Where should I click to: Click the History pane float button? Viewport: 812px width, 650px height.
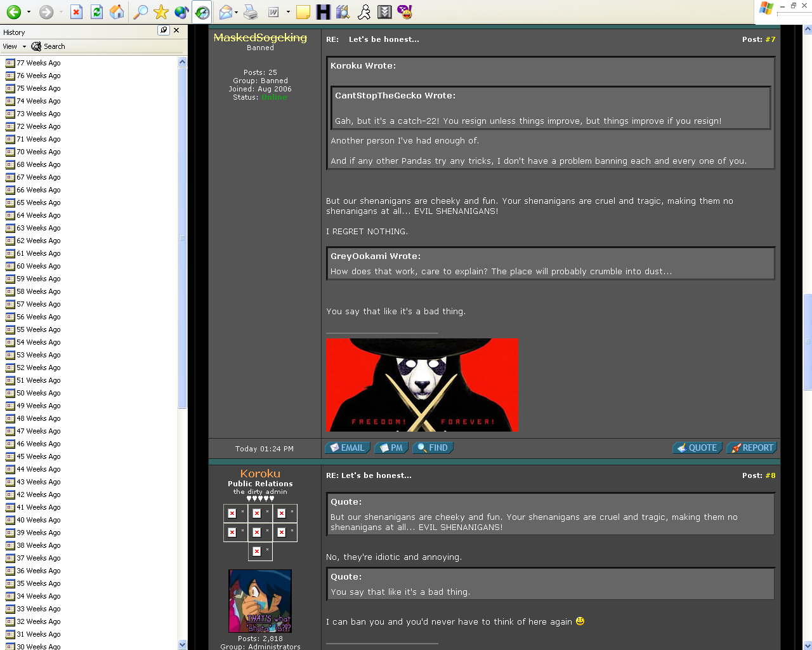164,30
